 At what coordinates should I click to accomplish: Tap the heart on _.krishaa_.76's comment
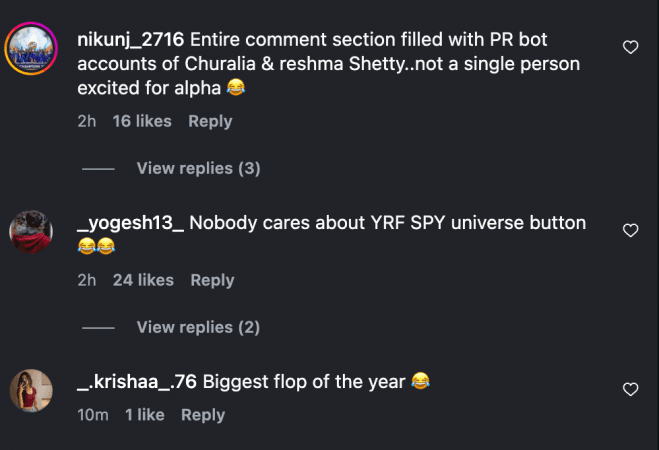coord(630,388)
